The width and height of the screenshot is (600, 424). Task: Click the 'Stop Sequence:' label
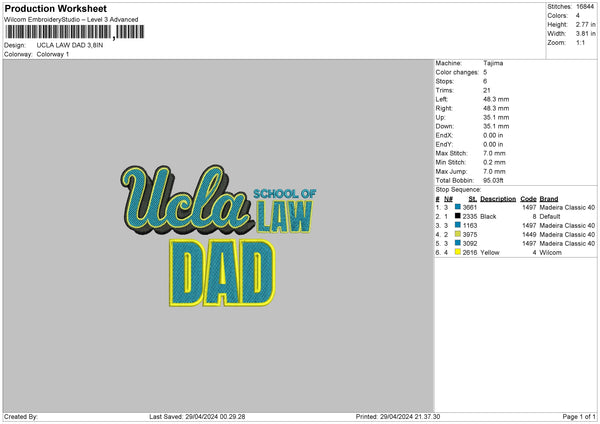pos(458,190)
